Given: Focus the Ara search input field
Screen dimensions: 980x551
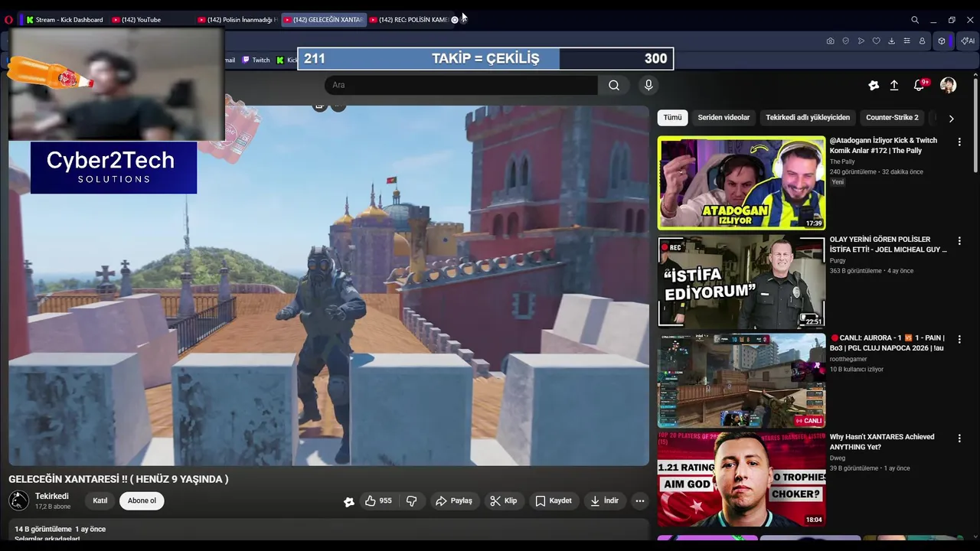Looking at the screenshot, I should tap(462, 85).
